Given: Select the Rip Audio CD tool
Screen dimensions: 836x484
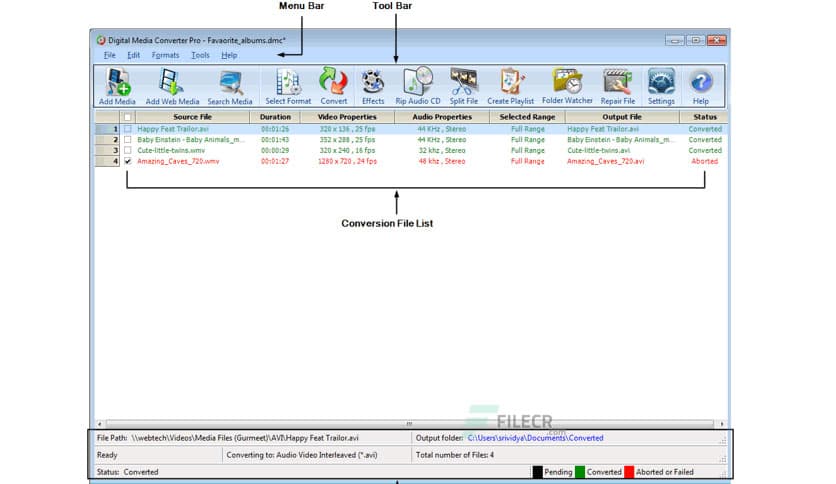Looking at the screenshot, I should (418, 86).
